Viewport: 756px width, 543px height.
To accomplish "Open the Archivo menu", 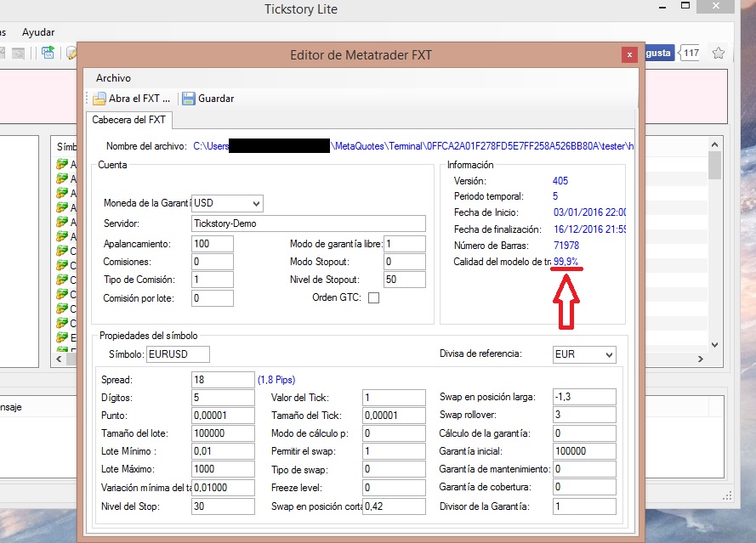I will pos(113,77).
